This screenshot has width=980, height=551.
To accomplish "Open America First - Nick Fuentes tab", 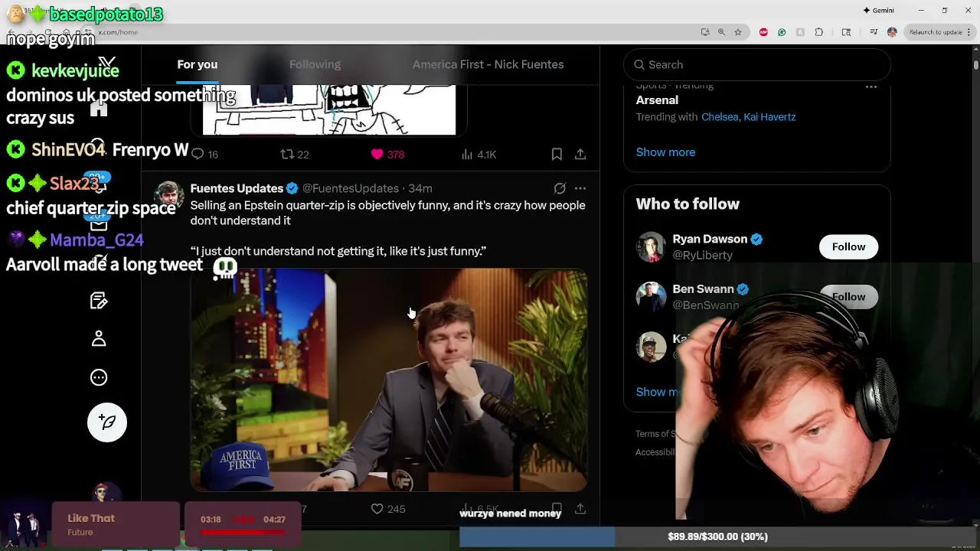I will click(488, 64).
